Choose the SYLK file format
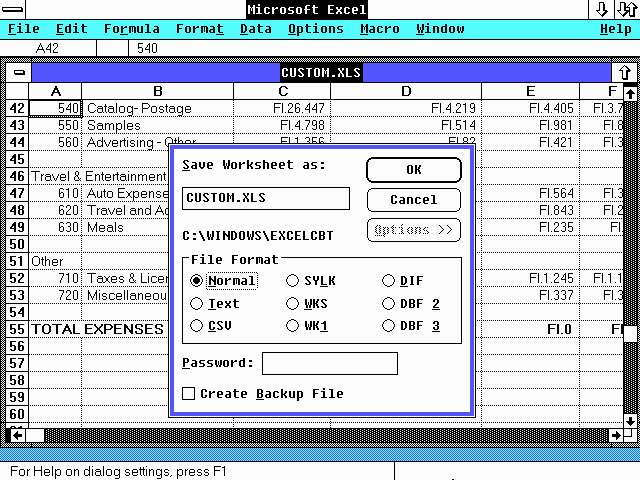The width and height of the screenshot is (640, 480). [x=311, y=281]
